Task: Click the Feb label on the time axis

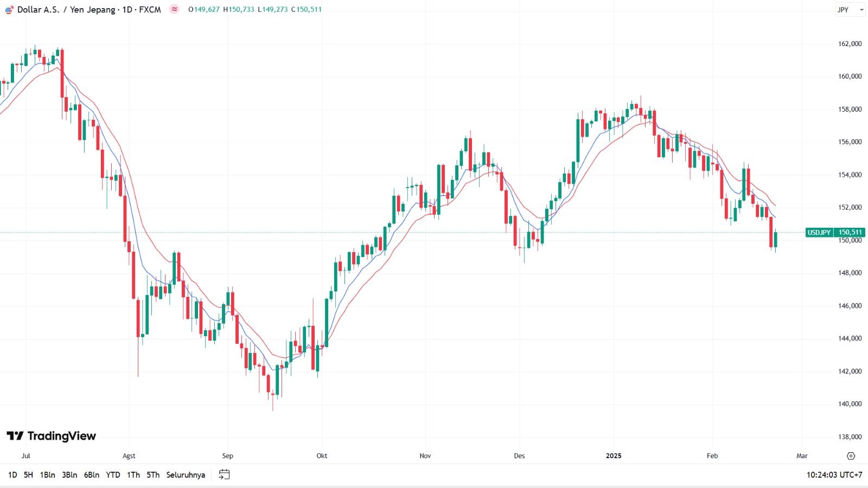Action: pos(712,456)
